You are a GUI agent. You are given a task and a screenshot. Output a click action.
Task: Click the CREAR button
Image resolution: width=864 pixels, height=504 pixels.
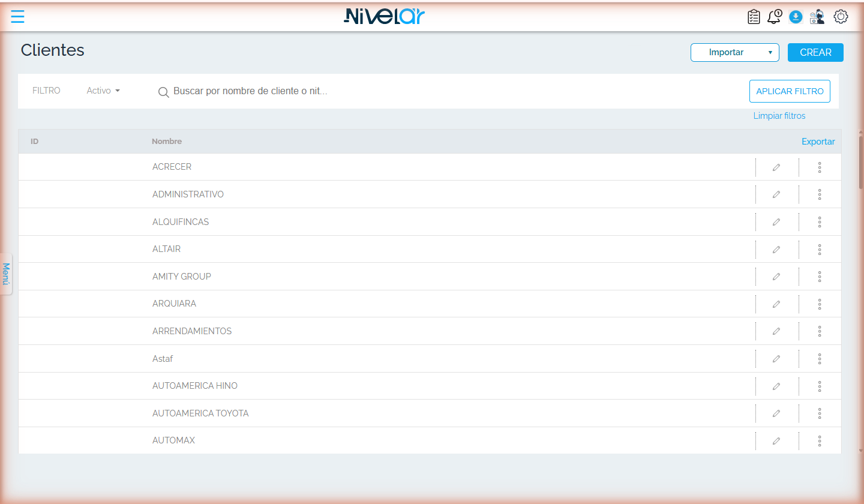(x=815, y=52)
